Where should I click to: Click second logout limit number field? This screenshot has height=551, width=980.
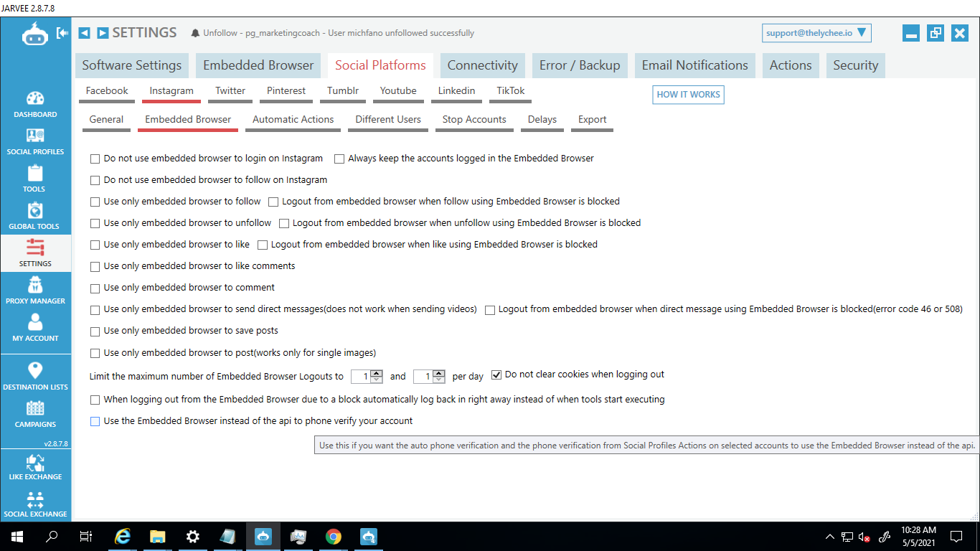(424, 377)
